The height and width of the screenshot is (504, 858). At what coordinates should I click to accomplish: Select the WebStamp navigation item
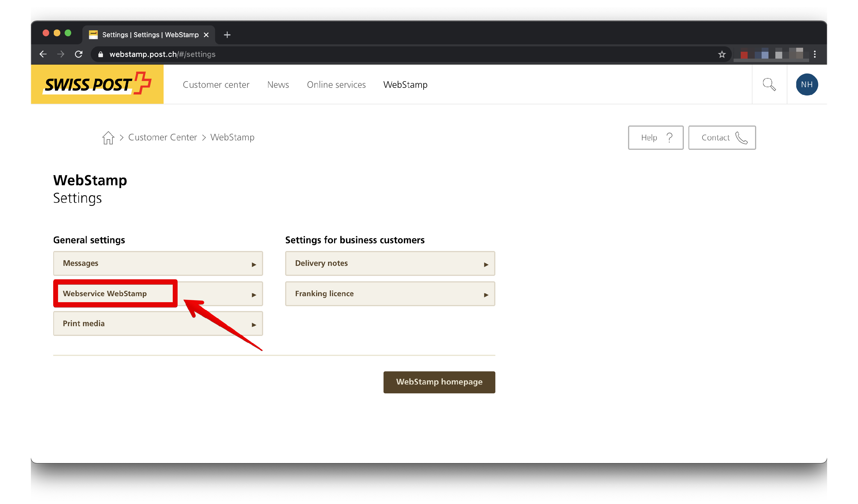point(405,84)
